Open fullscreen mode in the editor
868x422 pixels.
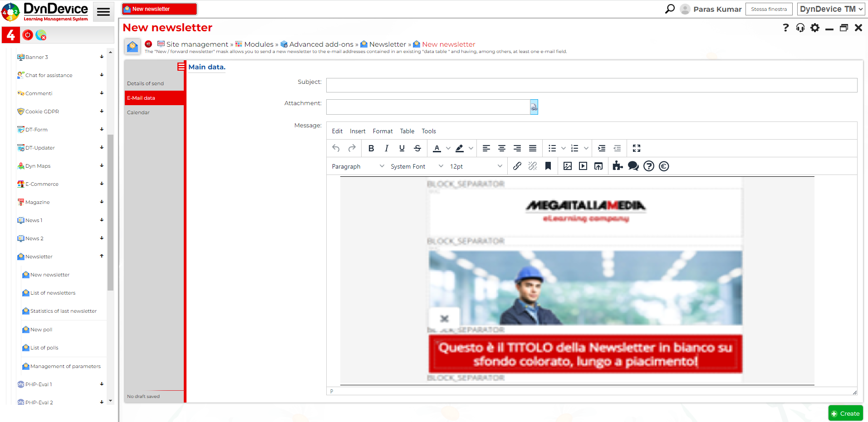[636, 148]
